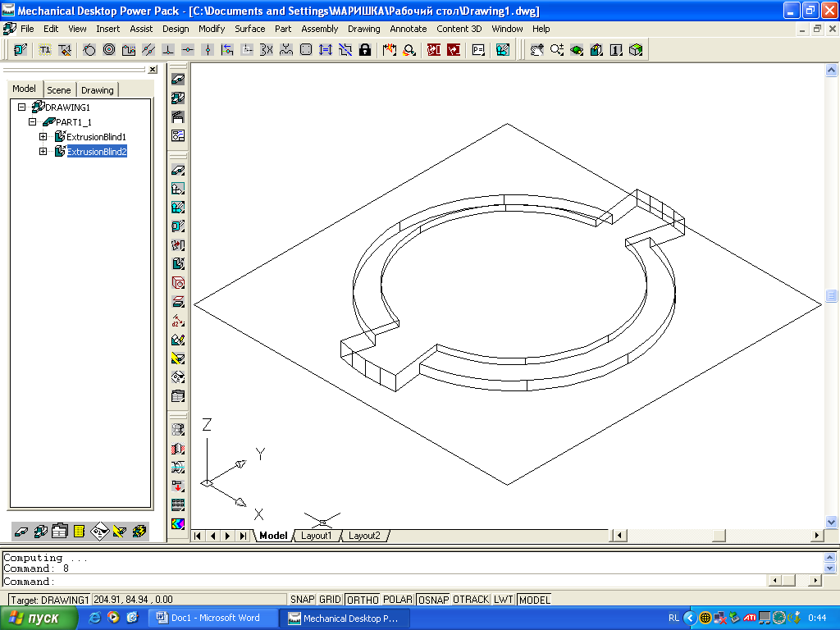Toggle MODEL space button in status bar
Viewport: 840px width, 630px height.
click(535, 600)
